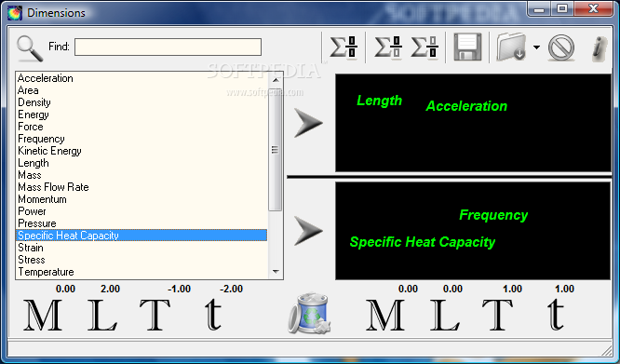Click the -1.00 exponent above left T
The height and width of the screenshot is (364, 620).
click(179, 289)
